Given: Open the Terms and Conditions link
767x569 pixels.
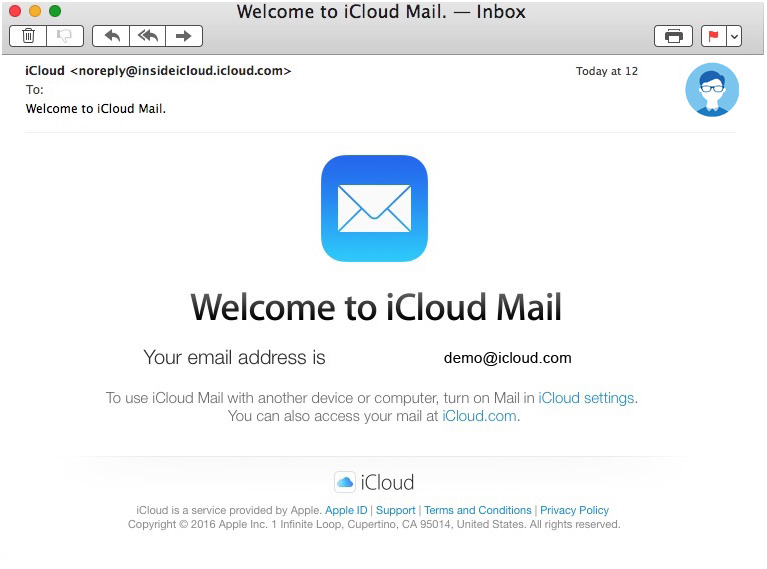Looking at the screenshot, I should pyautogui.click(x=477, y=510).
